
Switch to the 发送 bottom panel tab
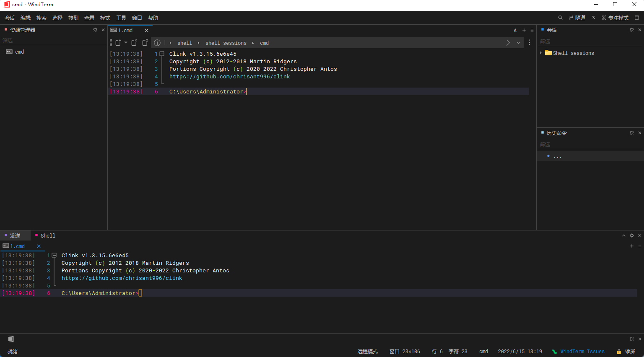15,235
